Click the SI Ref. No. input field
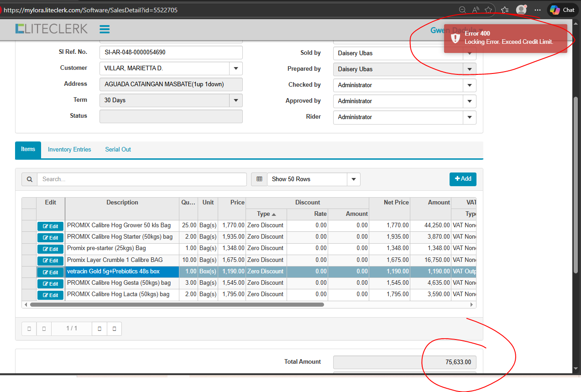The image size is (581, 392). (171, 52)
